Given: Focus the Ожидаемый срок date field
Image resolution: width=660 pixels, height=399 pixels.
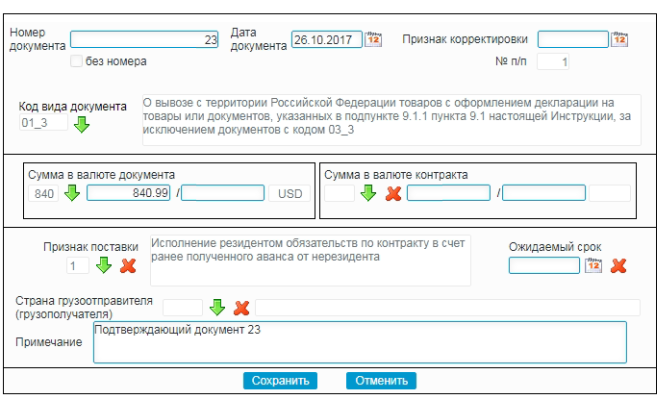Looking at the screenshot, I should 544,266.
